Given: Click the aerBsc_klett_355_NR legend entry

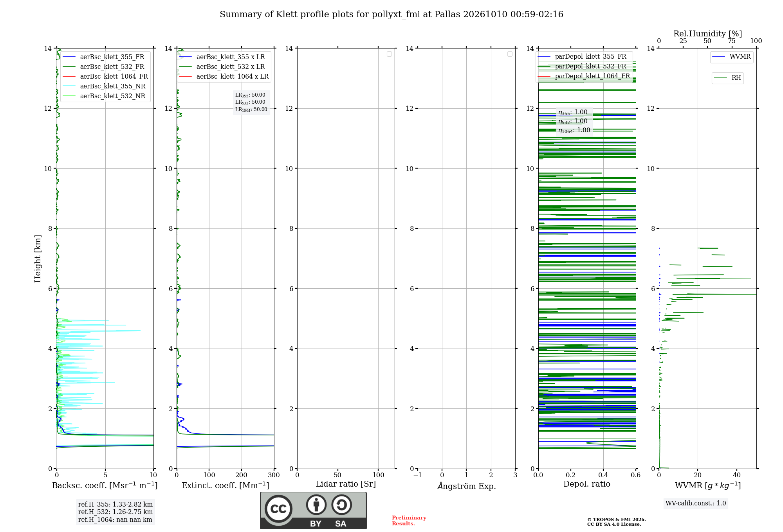Looking at the screenshot, I should 105,86.
